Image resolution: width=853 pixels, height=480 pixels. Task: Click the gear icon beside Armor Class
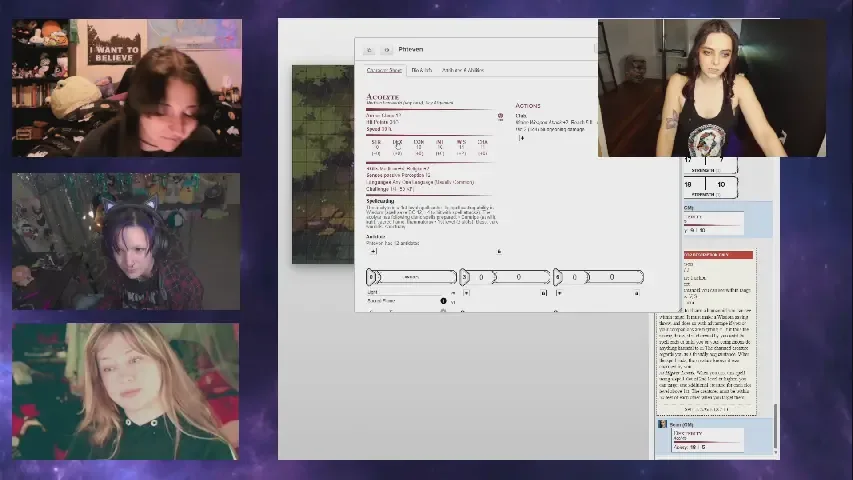click(x=501, y=116)
